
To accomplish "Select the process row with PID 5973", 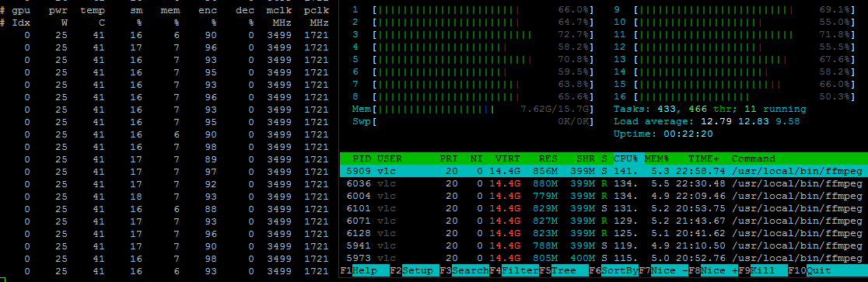I will click(604, 258).
